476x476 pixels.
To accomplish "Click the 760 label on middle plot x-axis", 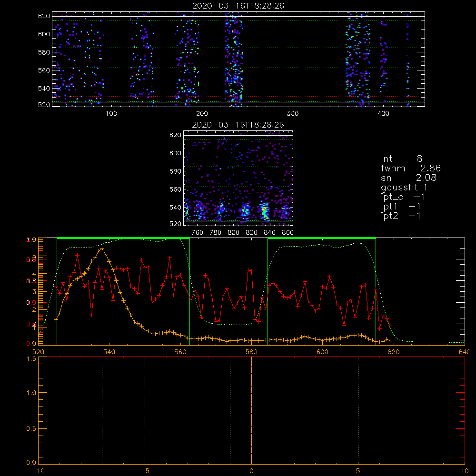I will coord(198,233).
